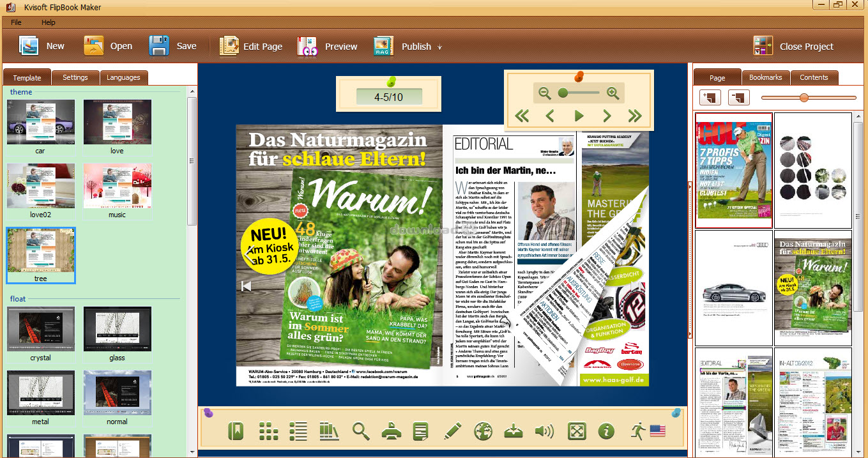Toggle flipbook sound with the speaker icon
Screen dimensions: 868x458
point(544,431)
